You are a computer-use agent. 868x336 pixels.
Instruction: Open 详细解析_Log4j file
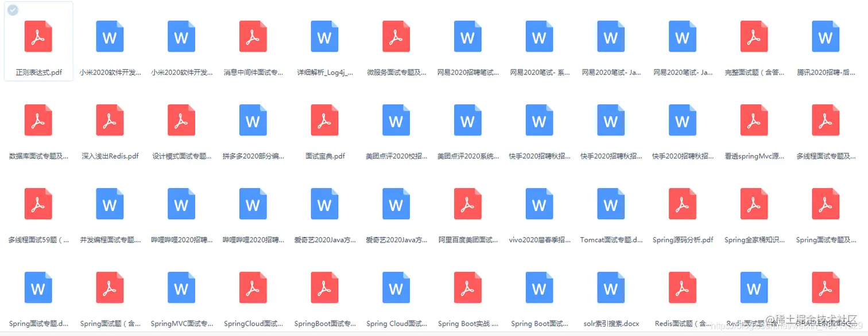coord(324,36)
